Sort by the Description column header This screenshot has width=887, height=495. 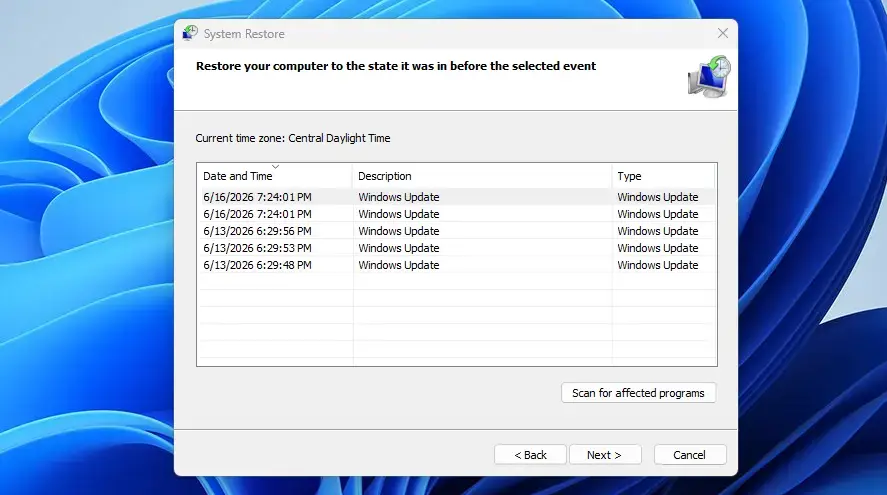click(x=482, y=176)
